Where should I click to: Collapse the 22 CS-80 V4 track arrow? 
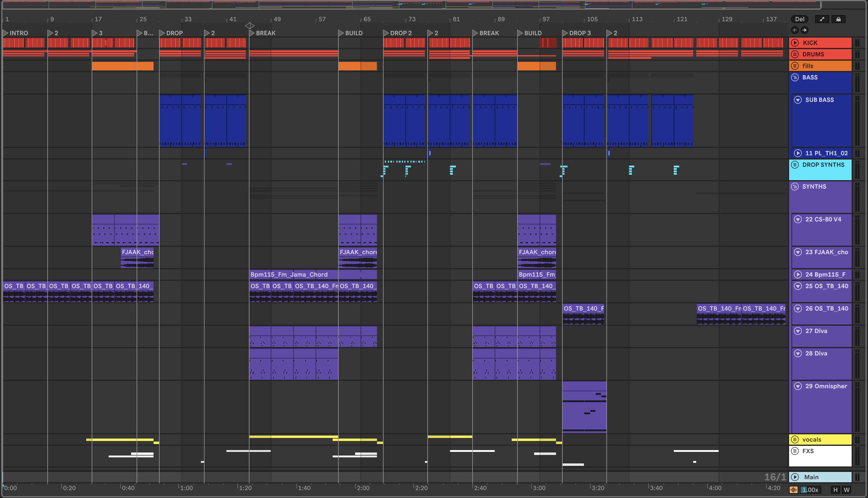click(798, 219)
